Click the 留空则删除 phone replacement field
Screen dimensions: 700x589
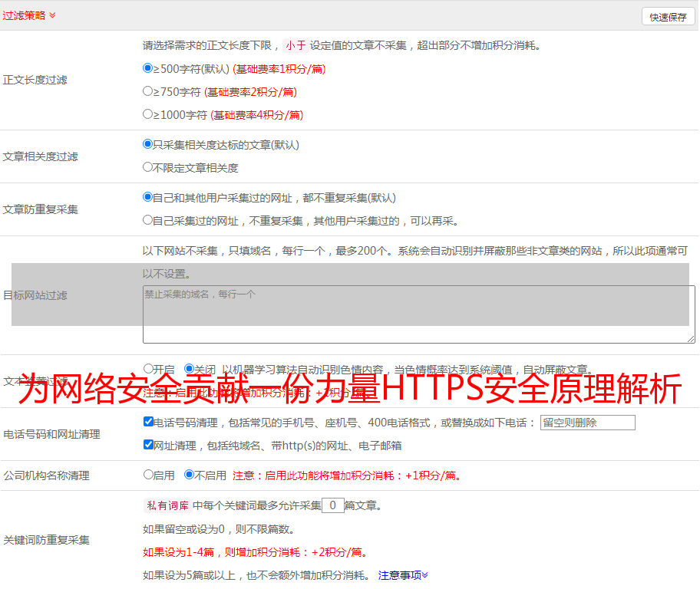point(587,423)
